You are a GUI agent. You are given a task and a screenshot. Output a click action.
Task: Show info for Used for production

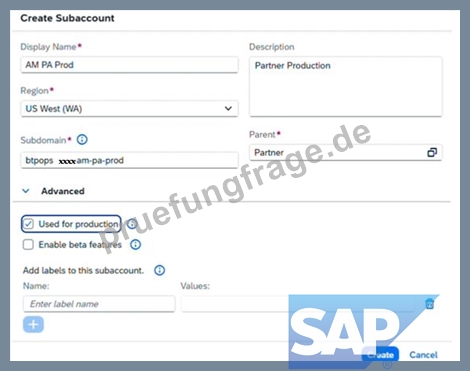tap(133, 224)
